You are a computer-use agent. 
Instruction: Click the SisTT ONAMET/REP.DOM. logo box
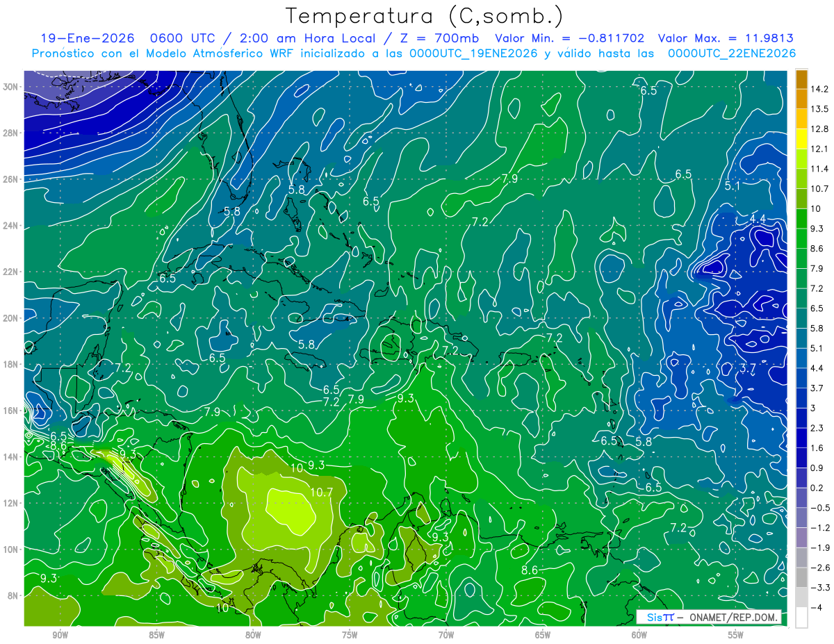coord(709,617)
